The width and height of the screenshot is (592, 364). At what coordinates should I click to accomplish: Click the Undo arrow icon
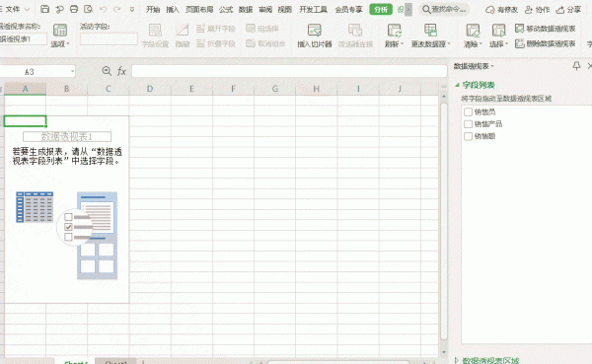click(103, 9)
